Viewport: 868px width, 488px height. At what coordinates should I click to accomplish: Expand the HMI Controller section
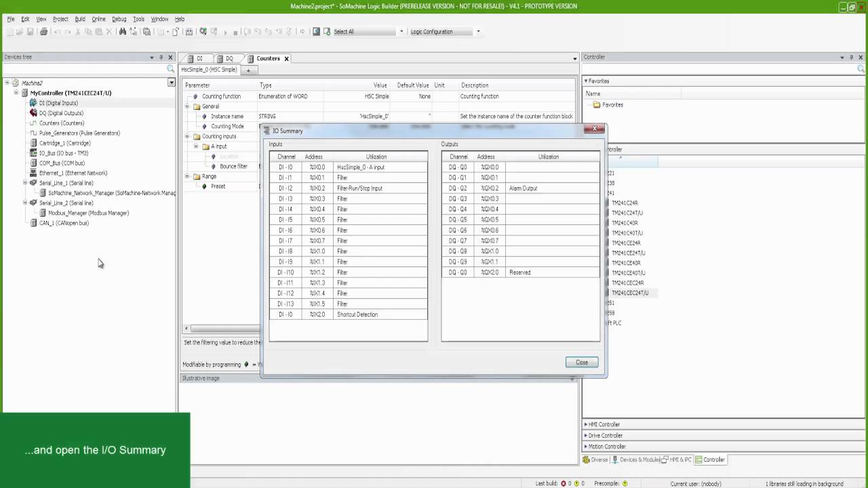(586, 424)
